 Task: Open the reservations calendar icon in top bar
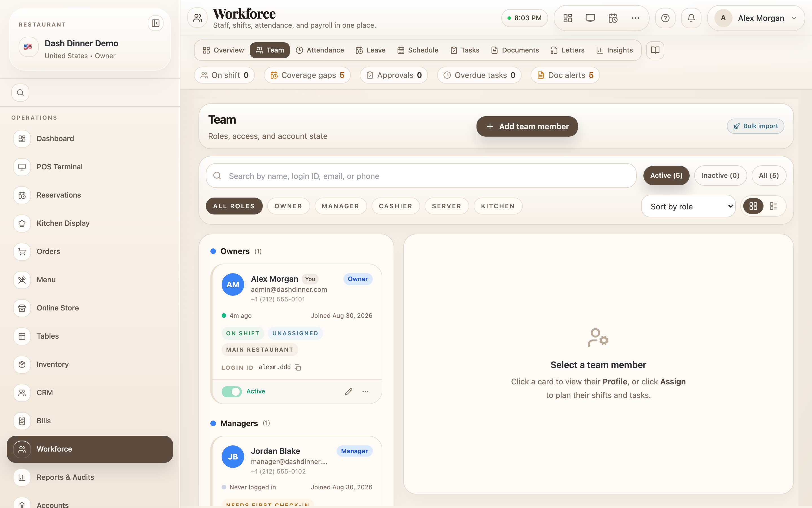613,18
